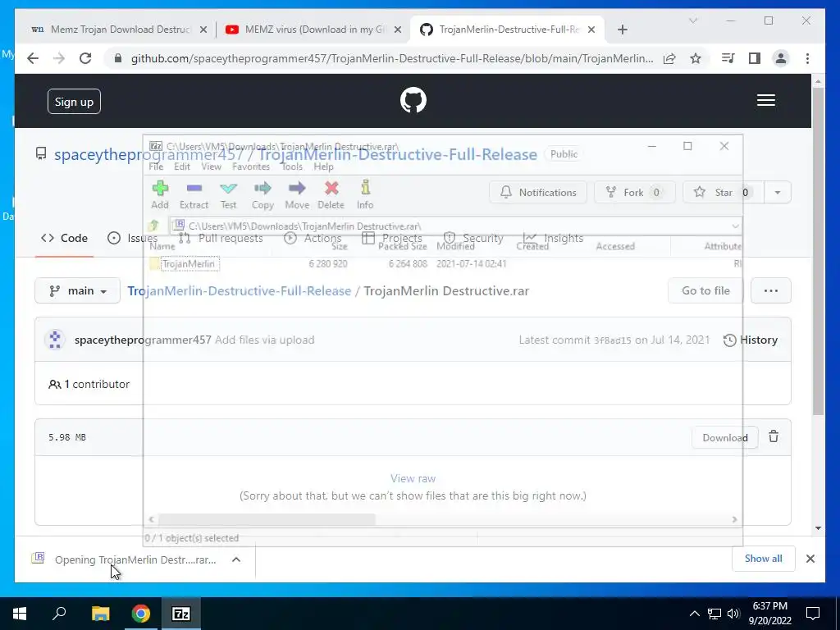Click the Download button for the rar file
The image size is (840, 630).
click(725, 437)
